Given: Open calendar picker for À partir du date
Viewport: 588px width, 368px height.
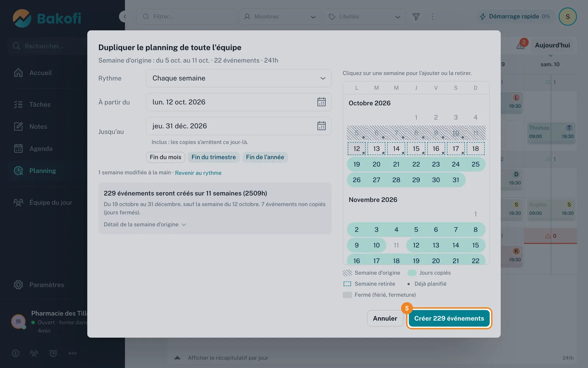Looking at the screenshot, I should tap(321, 102).
